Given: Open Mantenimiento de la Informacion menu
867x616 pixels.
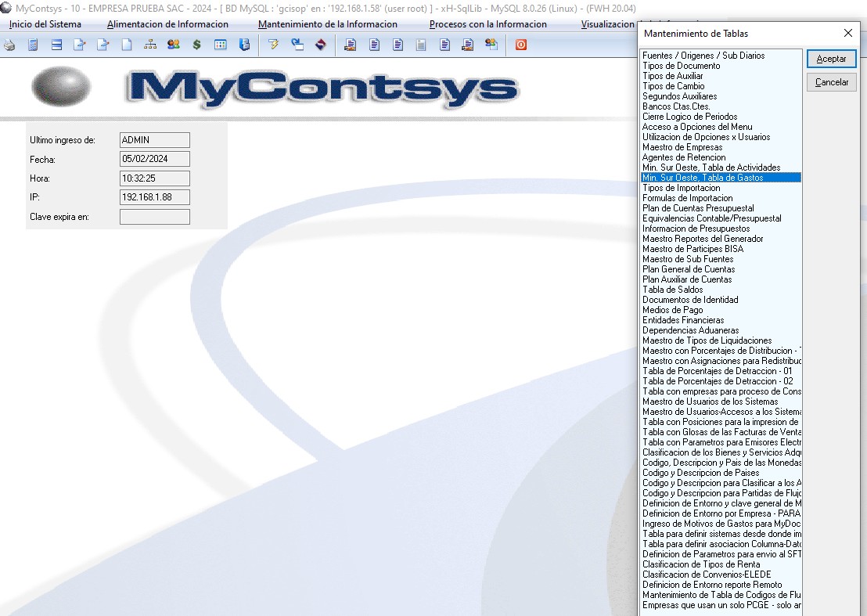Looking at the screenshot, I should pos(327,24).
